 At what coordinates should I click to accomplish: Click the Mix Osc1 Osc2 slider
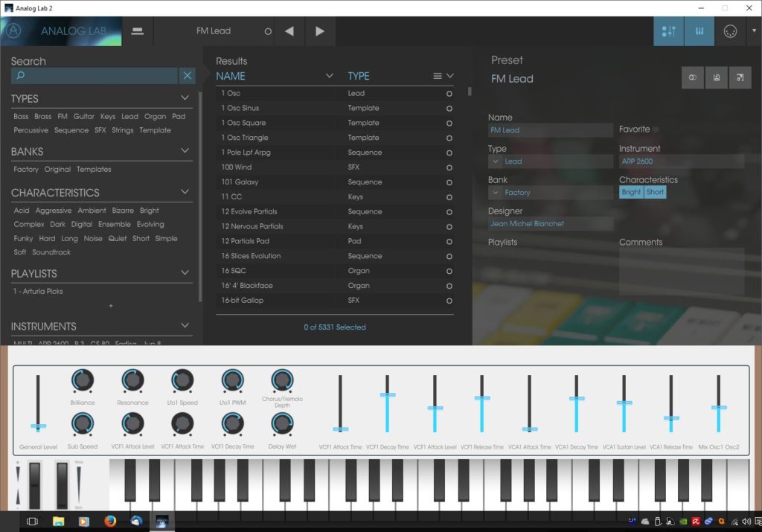point(719,403)
